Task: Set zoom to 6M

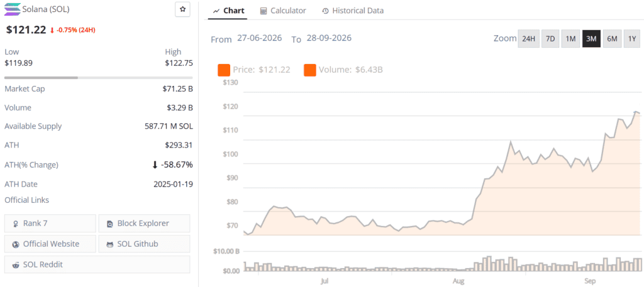Action: [612, 38]
